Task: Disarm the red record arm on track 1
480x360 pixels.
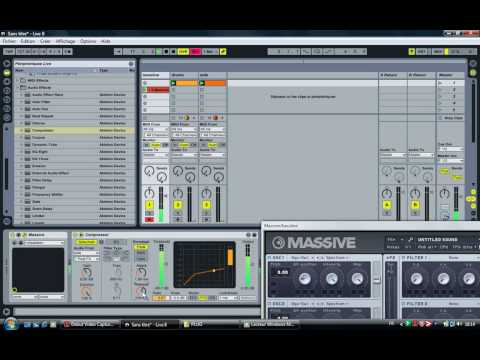Action: tap(149, 219)
